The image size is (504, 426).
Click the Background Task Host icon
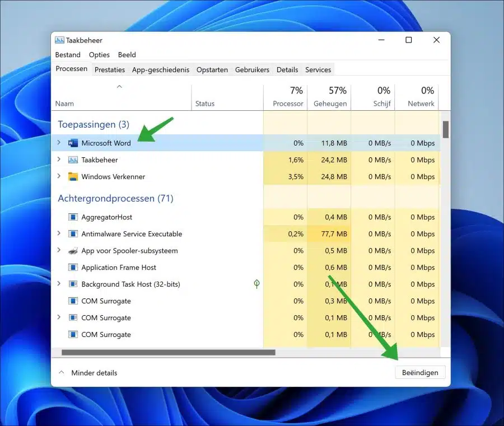[73, 284]
